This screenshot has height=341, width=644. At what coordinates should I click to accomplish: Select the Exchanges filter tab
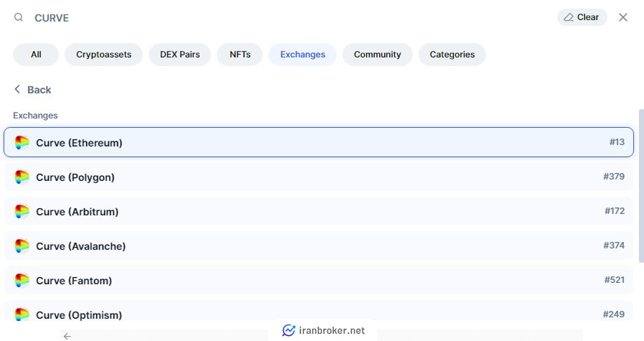[x=303, y=55]
